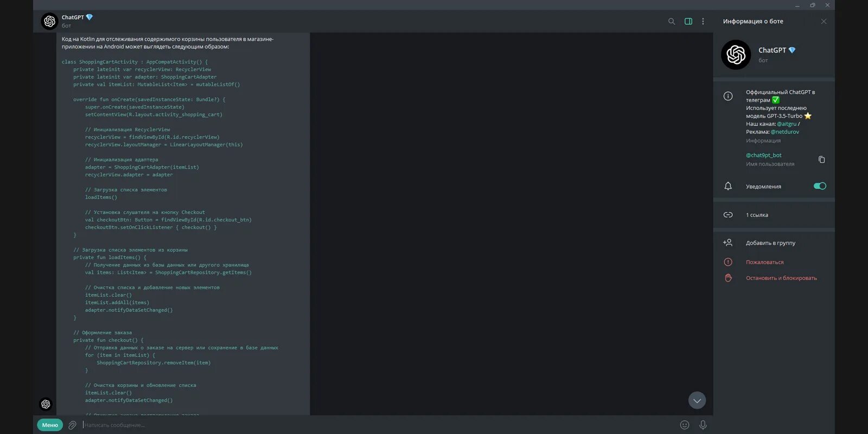Open the large ChatGPT profile photo
The height and width of the screenshot is (434, 868).
click(x=736, y=54)
